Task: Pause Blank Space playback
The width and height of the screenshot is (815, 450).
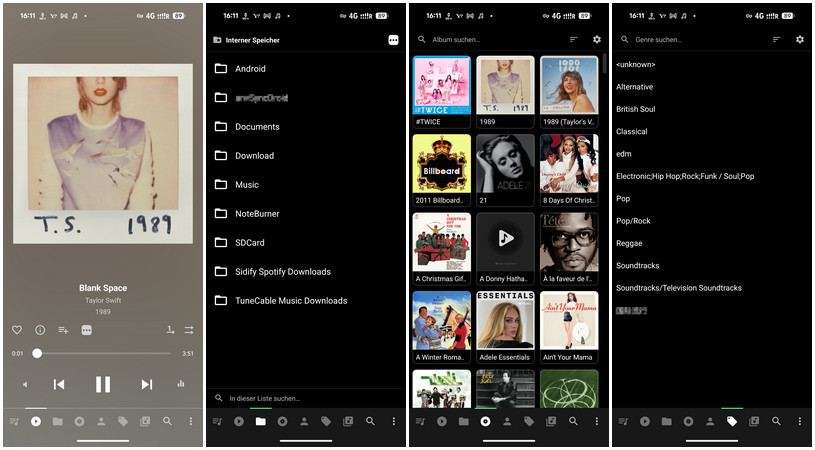Action: click(x=103, y=385)
